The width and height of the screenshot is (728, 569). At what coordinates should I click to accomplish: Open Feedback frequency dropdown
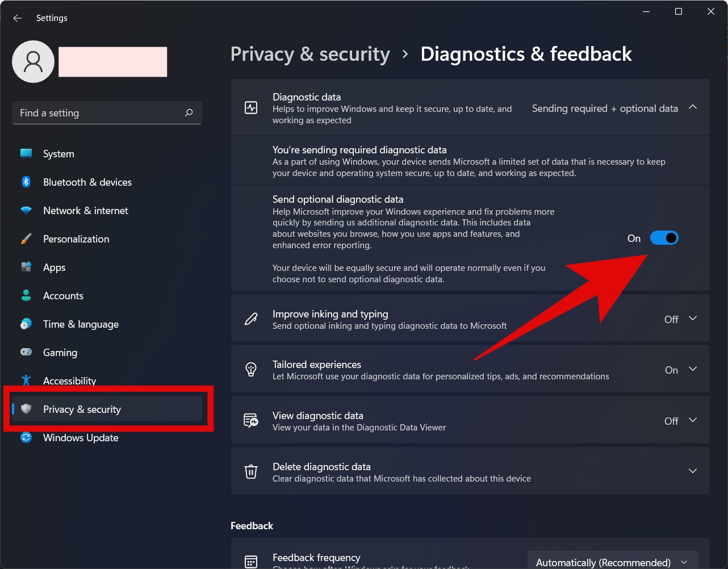(613, 560)
